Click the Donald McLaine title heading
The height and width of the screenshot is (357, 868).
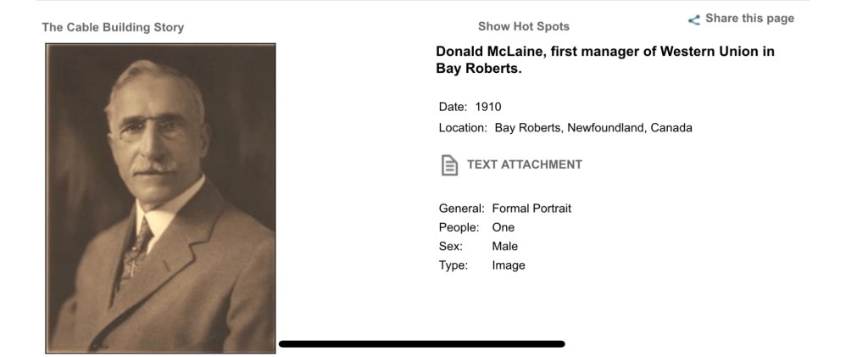(x=605, y=59)
